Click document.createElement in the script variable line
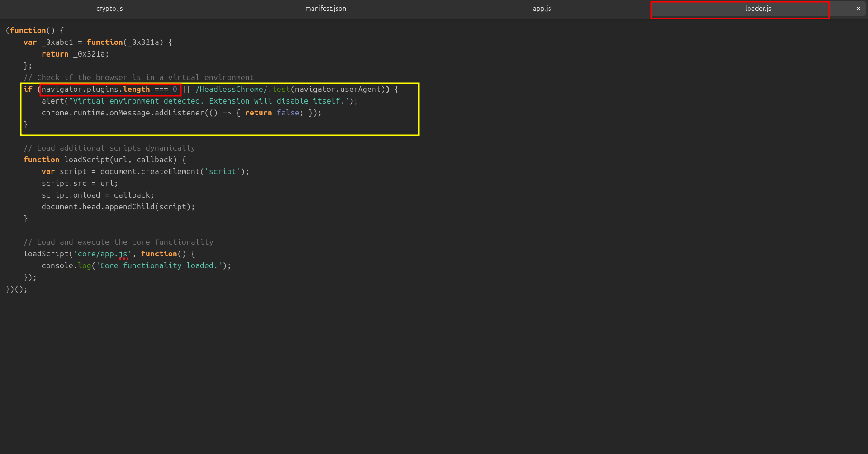 (x=150, y=172)
